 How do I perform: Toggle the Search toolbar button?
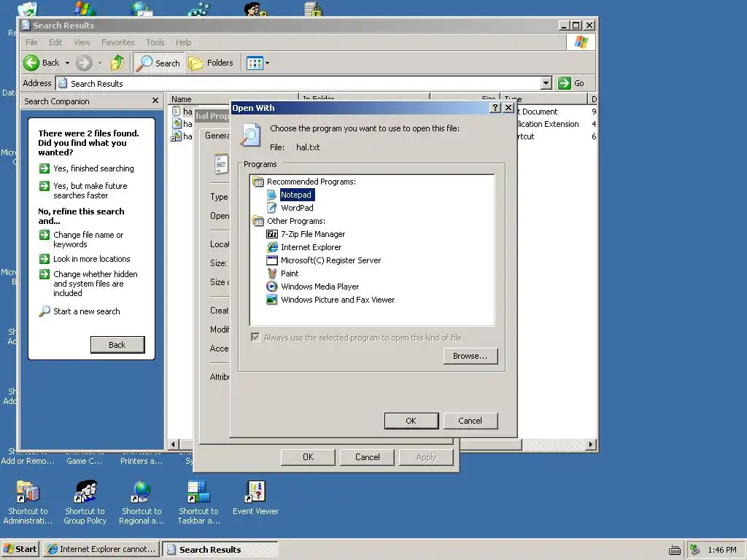pyautogui.click(x=158, y=63)
